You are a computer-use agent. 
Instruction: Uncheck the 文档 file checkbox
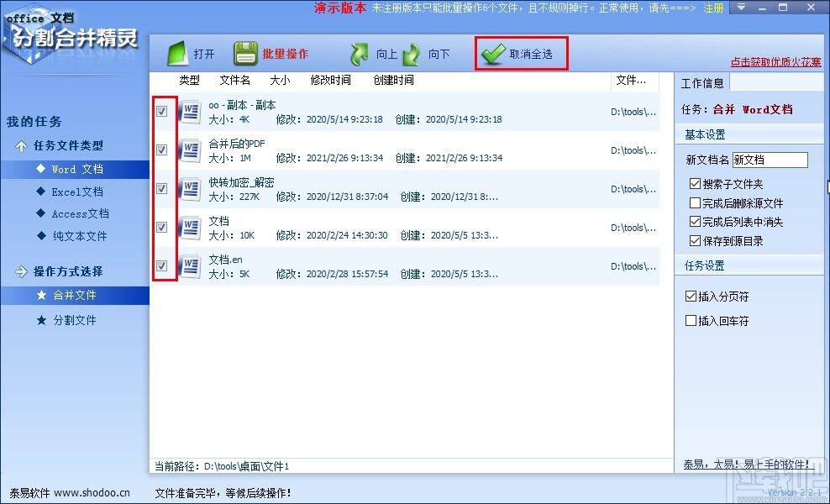162,227
